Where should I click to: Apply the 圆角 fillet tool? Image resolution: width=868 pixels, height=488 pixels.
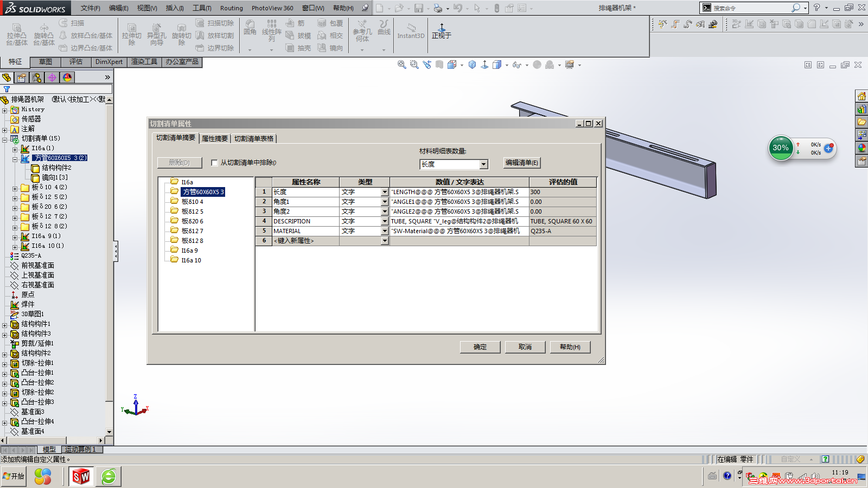click(250, 28)
